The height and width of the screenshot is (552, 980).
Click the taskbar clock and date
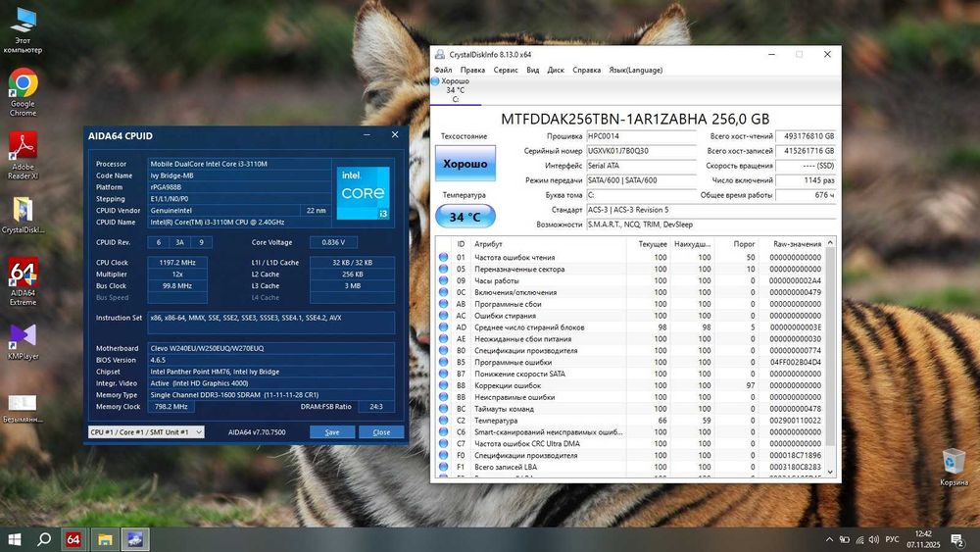point(923,539)
